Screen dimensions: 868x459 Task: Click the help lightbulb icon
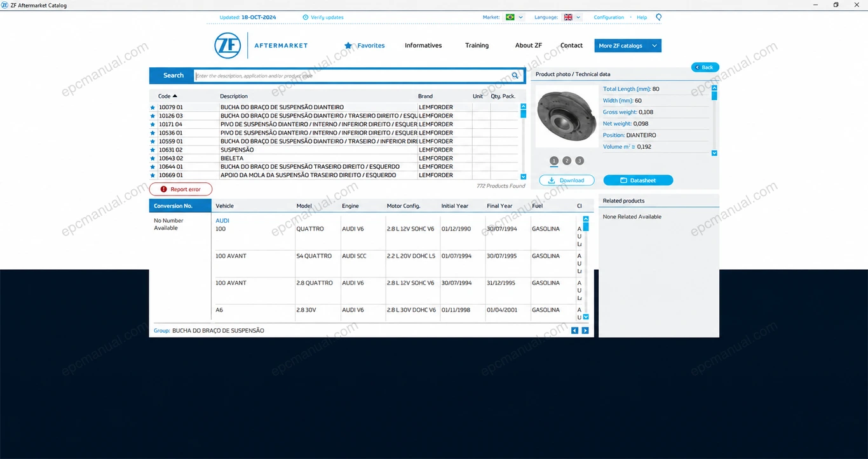click(658, 17)
